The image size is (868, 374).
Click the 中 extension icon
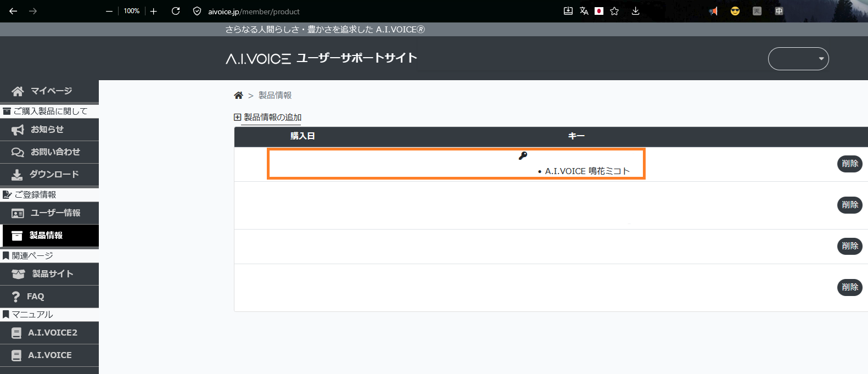779,11
